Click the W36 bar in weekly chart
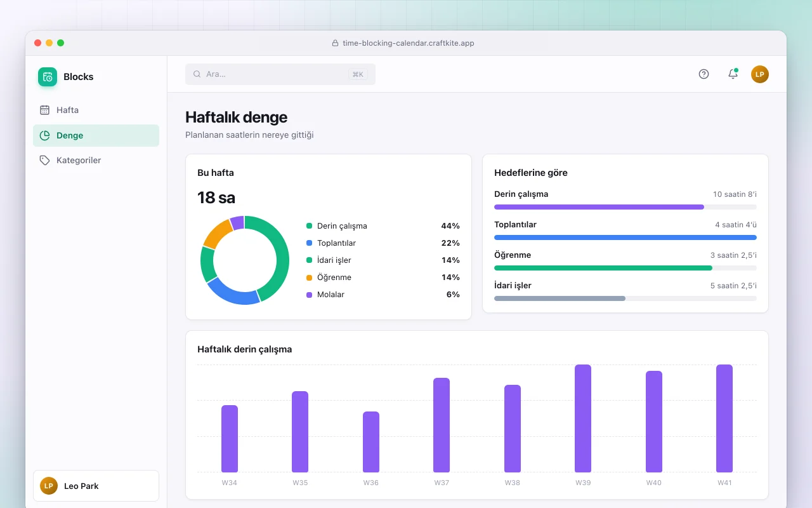 coord(371,442)
